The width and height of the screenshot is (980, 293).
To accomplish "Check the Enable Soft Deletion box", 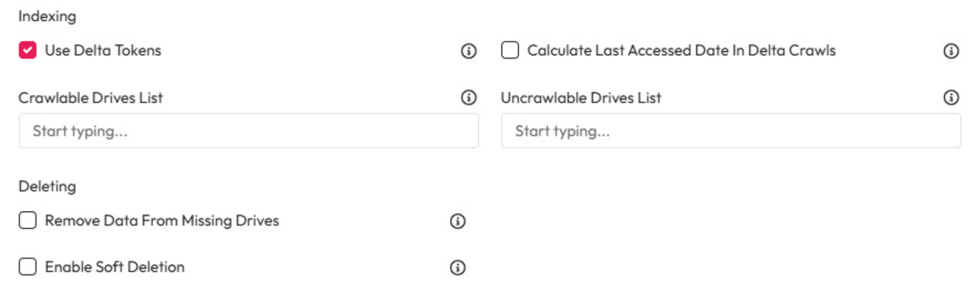I will click(x=27, y=267).
